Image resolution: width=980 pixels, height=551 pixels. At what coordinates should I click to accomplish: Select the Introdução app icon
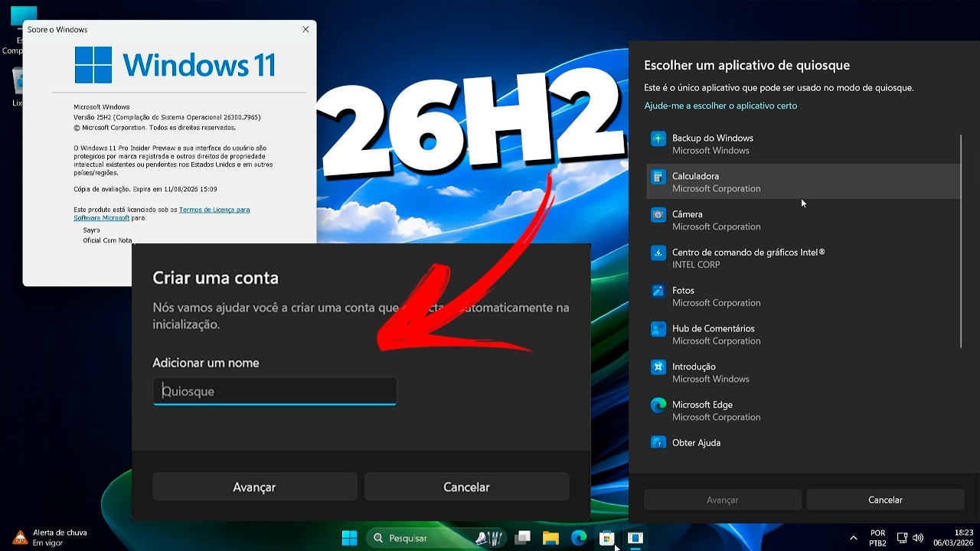tap(658, 367)
